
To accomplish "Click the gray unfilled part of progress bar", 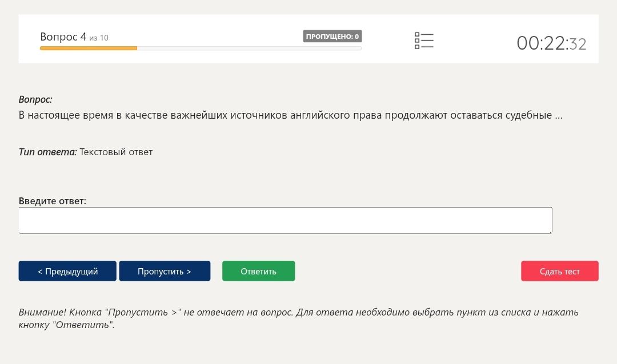I will (249, 48).
